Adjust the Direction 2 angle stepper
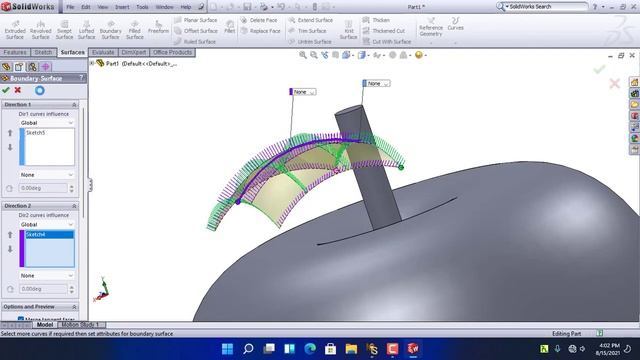Image resolution: width=640 pixels, height=360 pixels. point(72,289)
